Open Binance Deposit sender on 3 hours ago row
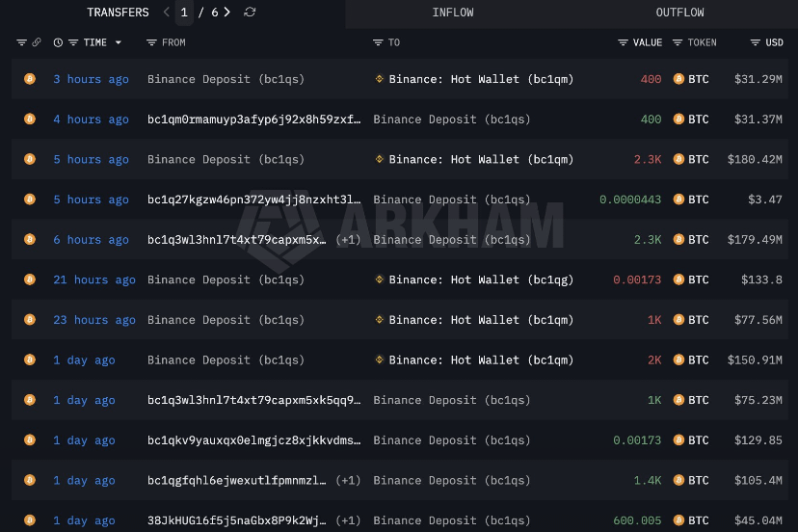 click(x=226, y=79)
